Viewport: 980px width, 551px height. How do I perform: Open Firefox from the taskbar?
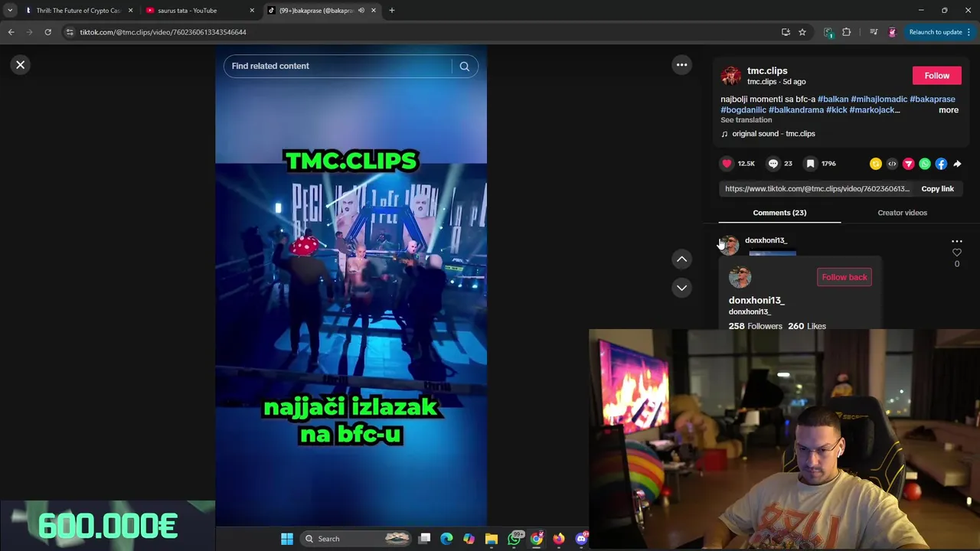[559, 539]
